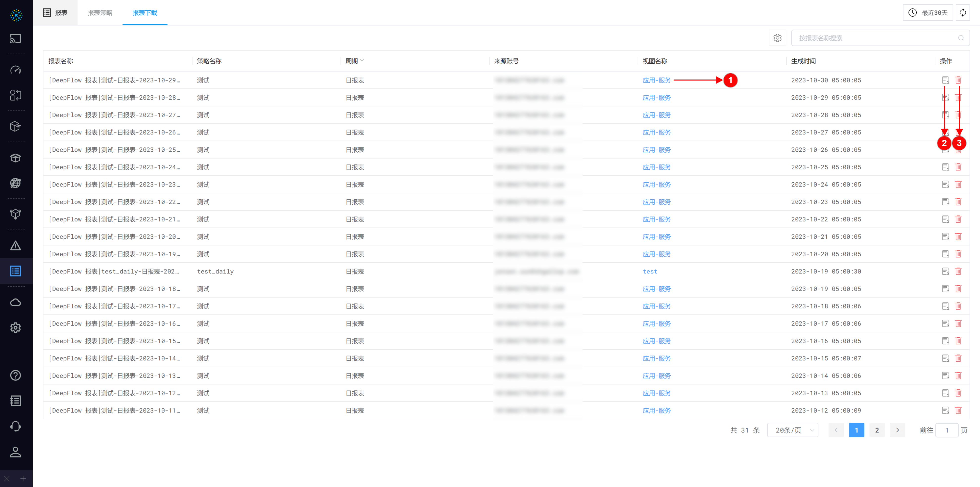Open the cloud icon in left sidebar
This screenshot has width=980, height=487.
tap(16, 302)
